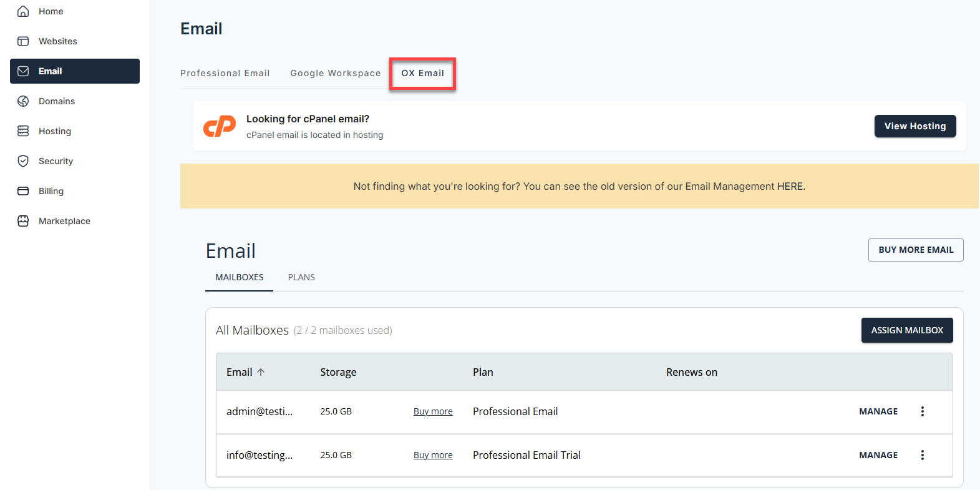Click the Billing card icon

23,191
